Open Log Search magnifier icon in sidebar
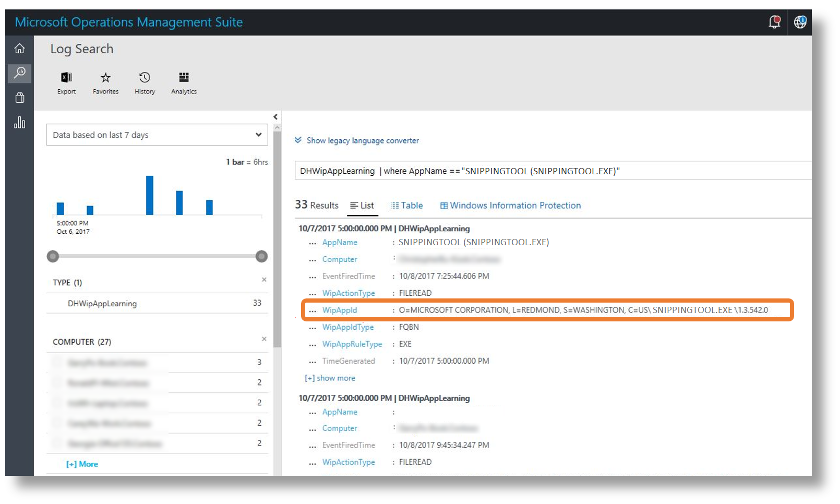This screenshot has height=504, width=840. (x=19, y=73)
